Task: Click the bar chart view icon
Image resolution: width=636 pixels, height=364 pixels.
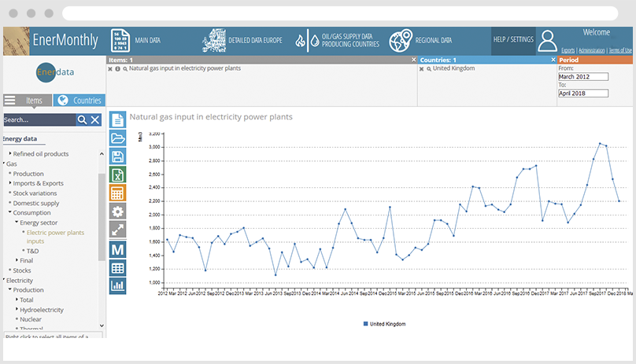Action: pos(117,285)
